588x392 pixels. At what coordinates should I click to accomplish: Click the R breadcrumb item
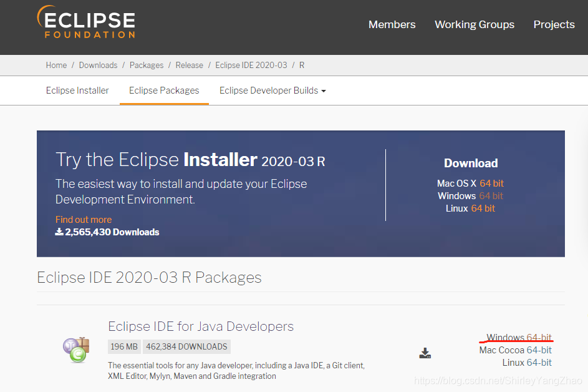pos(302,66)
